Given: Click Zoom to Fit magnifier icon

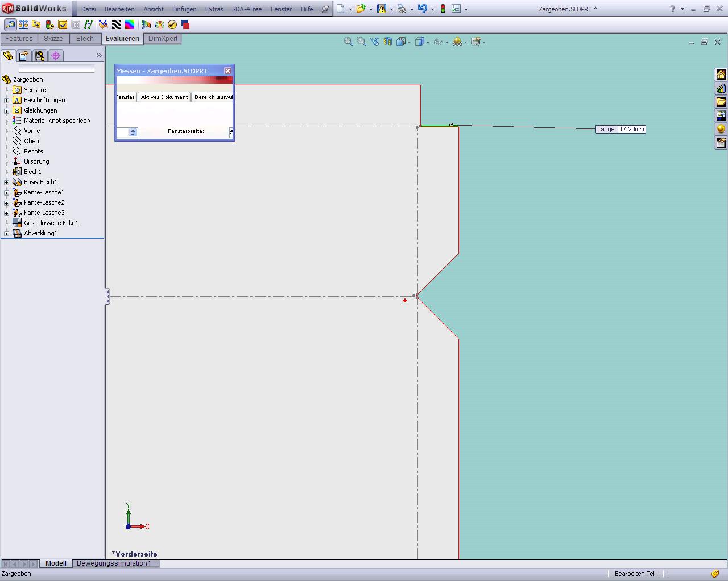Looking at the screenshot, I should coord(349,42).
